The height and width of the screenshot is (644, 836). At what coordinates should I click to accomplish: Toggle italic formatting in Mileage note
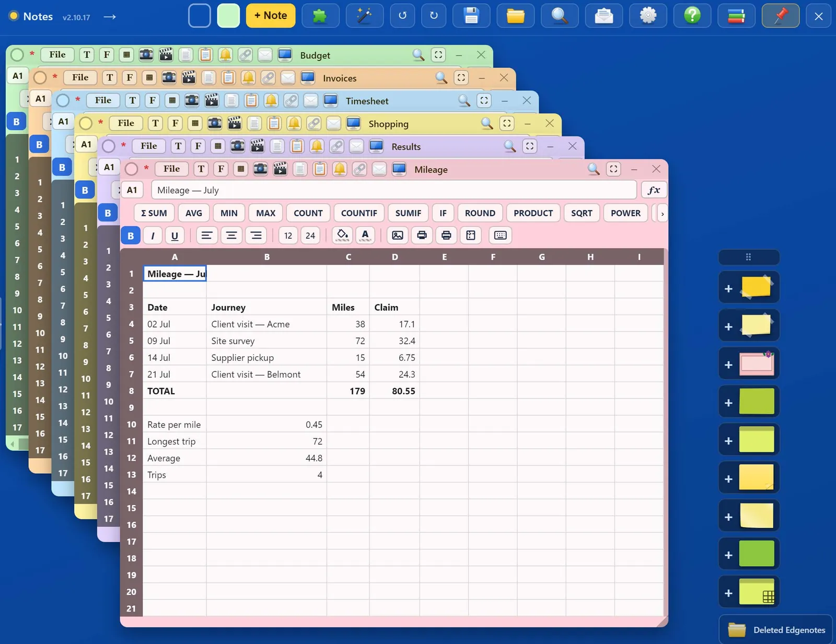click(x=153, y=236)
